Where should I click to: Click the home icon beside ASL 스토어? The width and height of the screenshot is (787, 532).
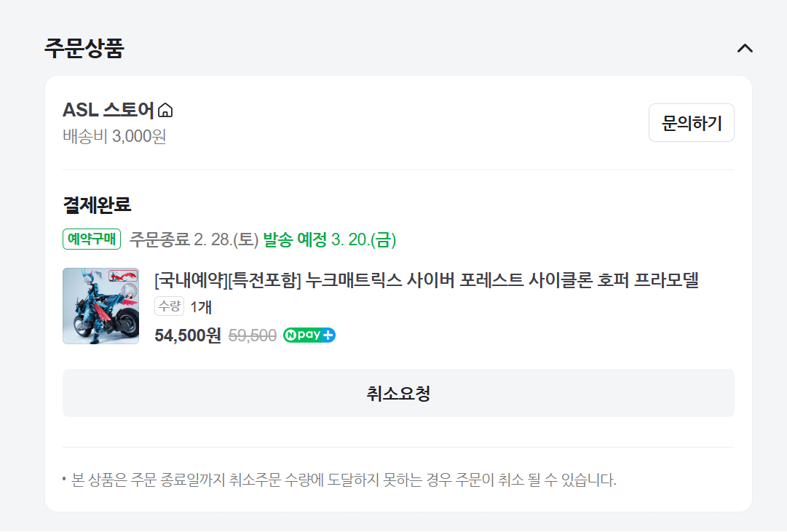(166, 111)
